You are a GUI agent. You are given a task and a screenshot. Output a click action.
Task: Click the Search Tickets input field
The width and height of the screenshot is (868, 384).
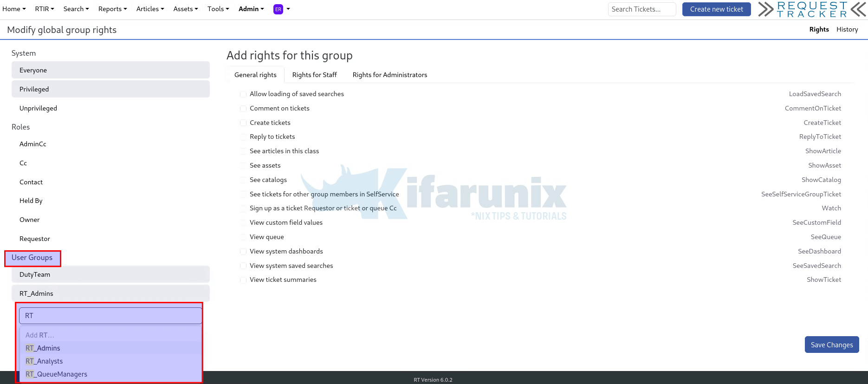tap(641, 9)
